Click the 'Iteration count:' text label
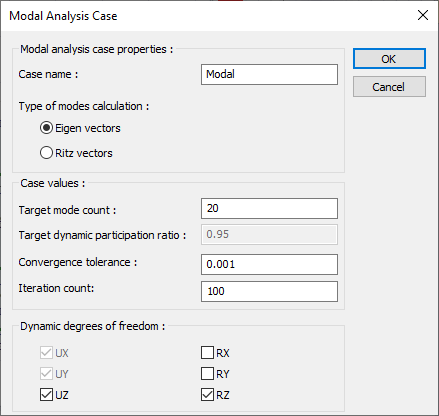439x416 pixels. click(x=56, y=288)
